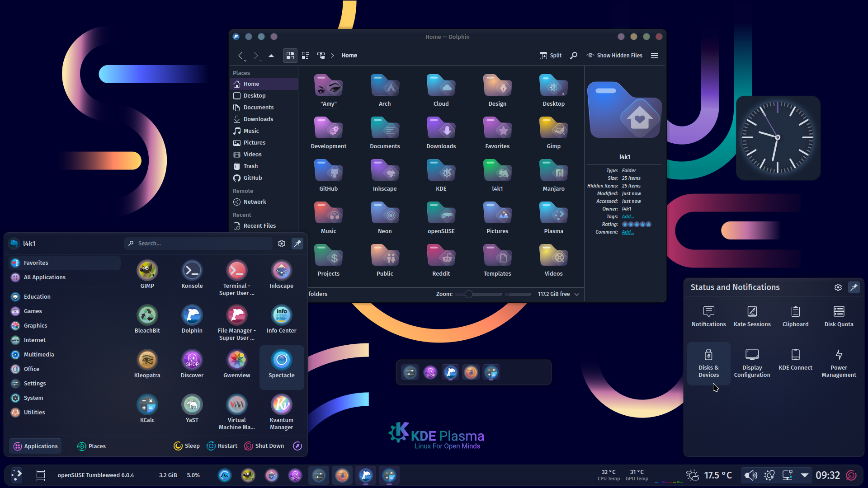Toggle Split view in Dolphin
This screenshot has height=488, width=868.
point(551,55)
